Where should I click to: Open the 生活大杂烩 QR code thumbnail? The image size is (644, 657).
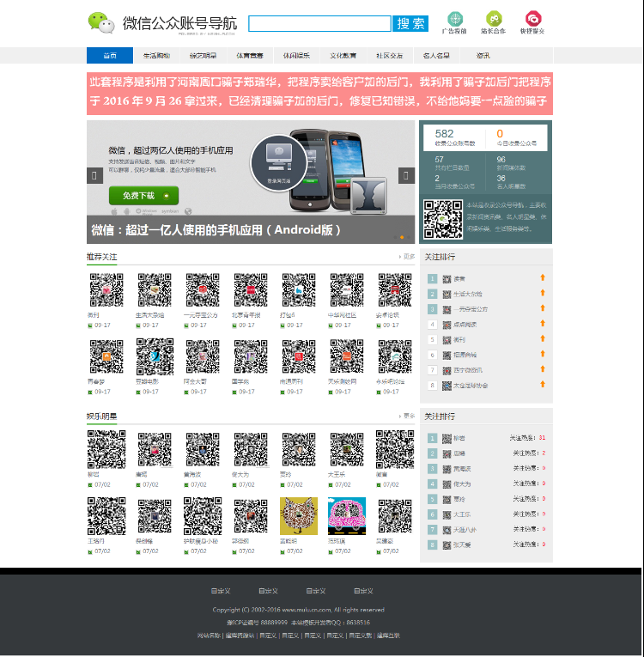coord(155,290)
